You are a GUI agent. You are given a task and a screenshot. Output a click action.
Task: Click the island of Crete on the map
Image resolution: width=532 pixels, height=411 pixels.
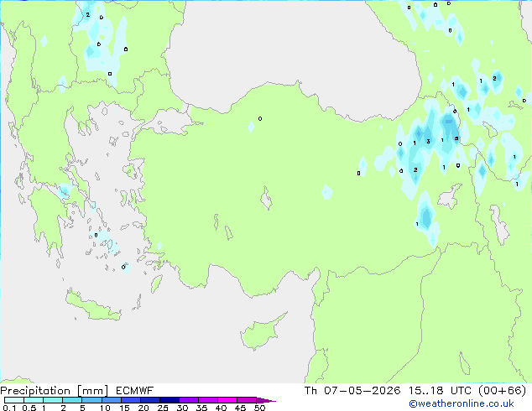pyautogui.click(x=93, y=306)
